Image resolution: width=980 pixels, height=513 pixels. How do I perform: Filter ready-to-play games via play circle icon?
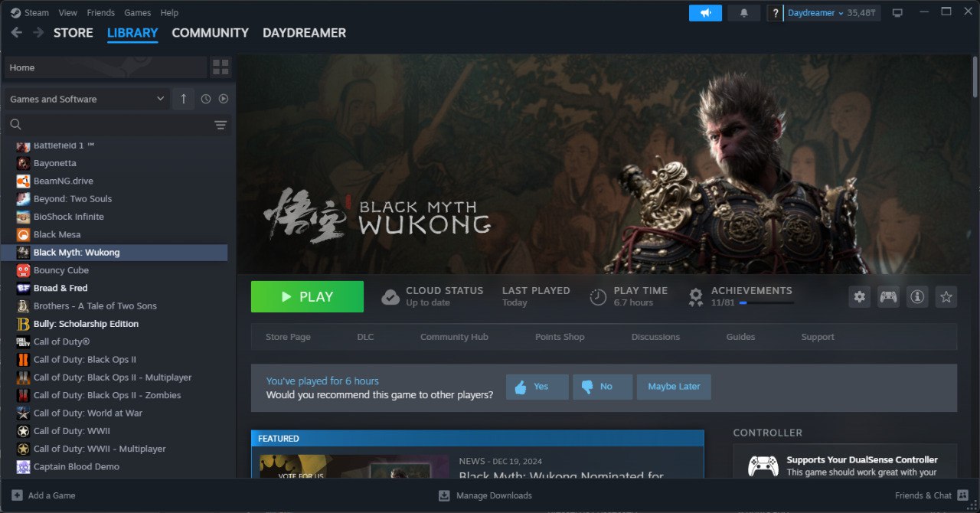[224, 99]
